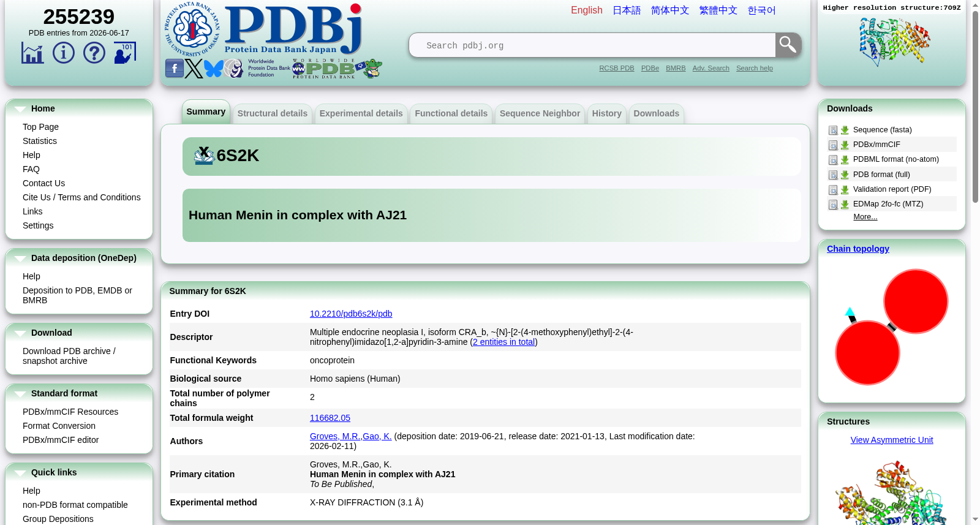Screen dimensions: 980x525
Task: Open the question mark help icon
Action: [94, 53]
